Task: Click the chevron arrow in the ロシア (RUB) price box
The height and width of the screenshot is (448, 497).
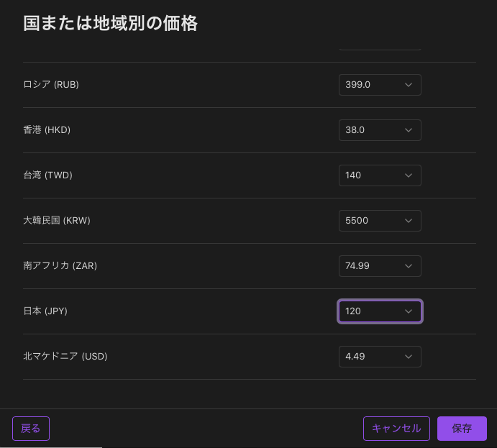Action: coord(409,85)
